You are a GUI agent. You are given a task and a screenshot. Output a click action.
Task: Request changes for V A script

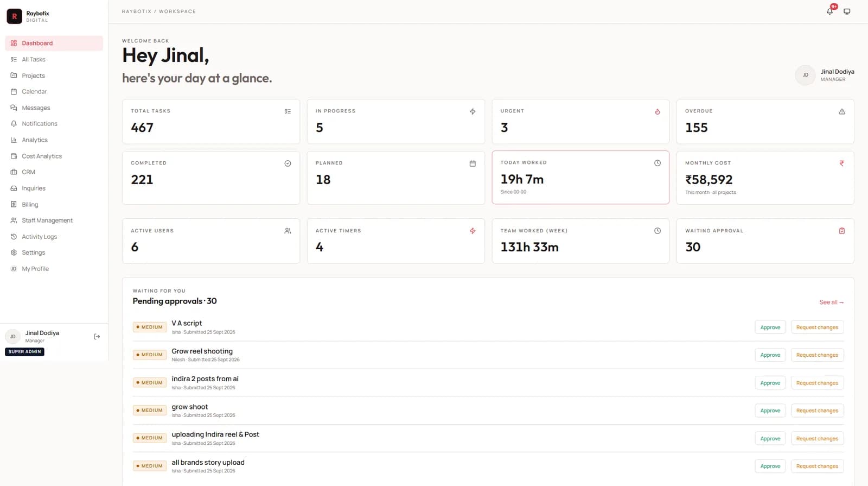[x=817, y=327]
